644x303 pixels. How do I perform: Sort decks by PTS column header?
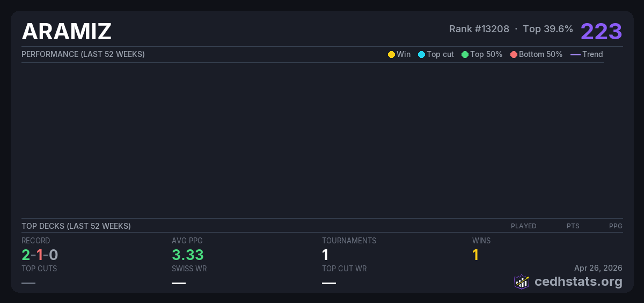click(573, 226)
